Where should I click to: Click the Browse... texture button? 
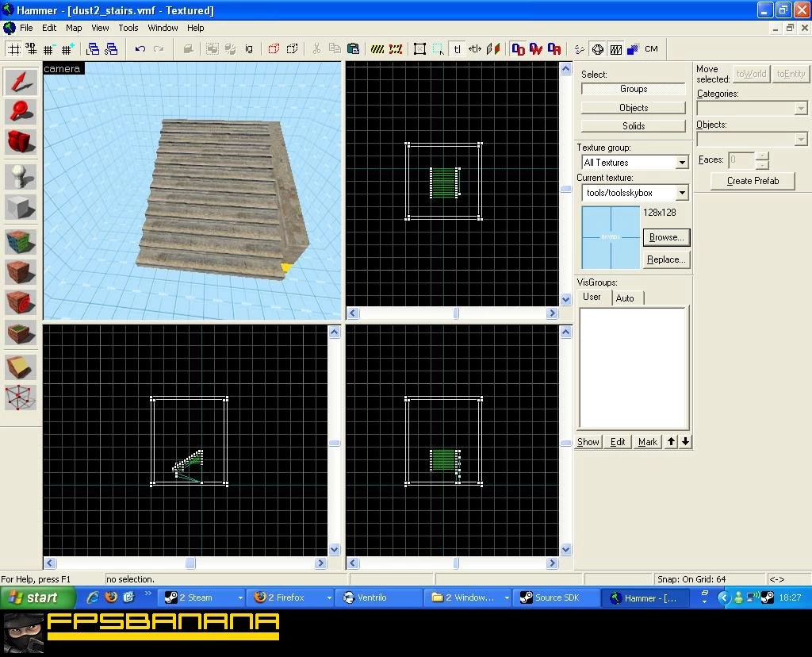666,237
